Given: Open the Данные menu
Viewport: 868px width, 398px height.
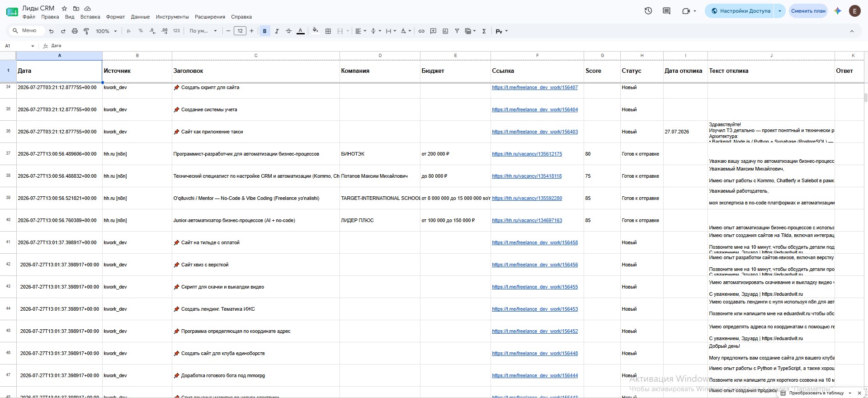Looking at the screenshot, I should point(140,17).
